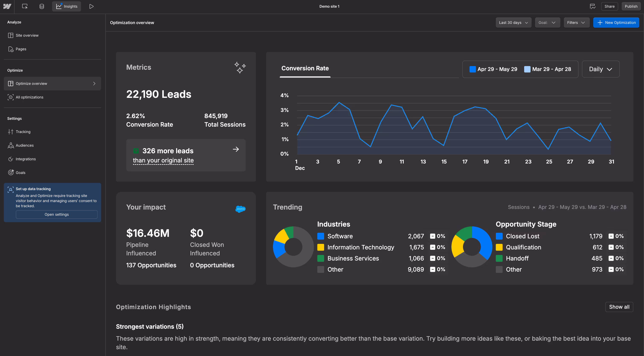This screenshot has width=644, height=356.
Task: Open the CMS database icon
Action: 42,6
